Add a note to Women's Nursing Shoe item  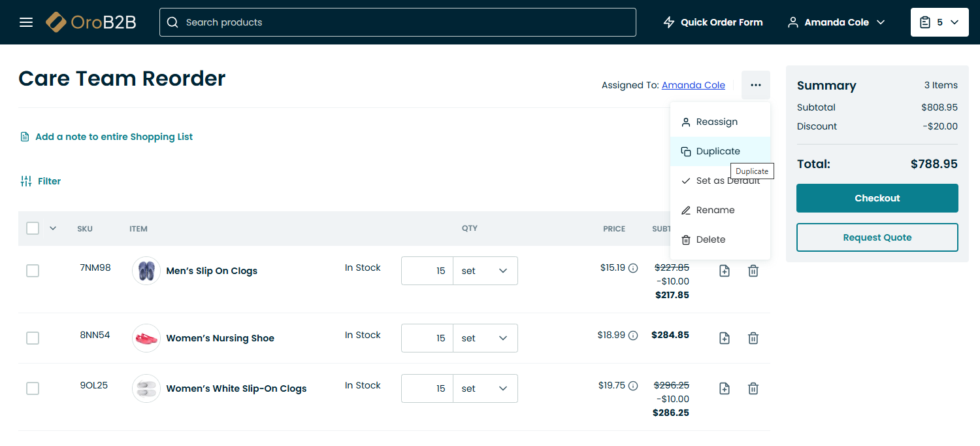click(x=724, y=338)
